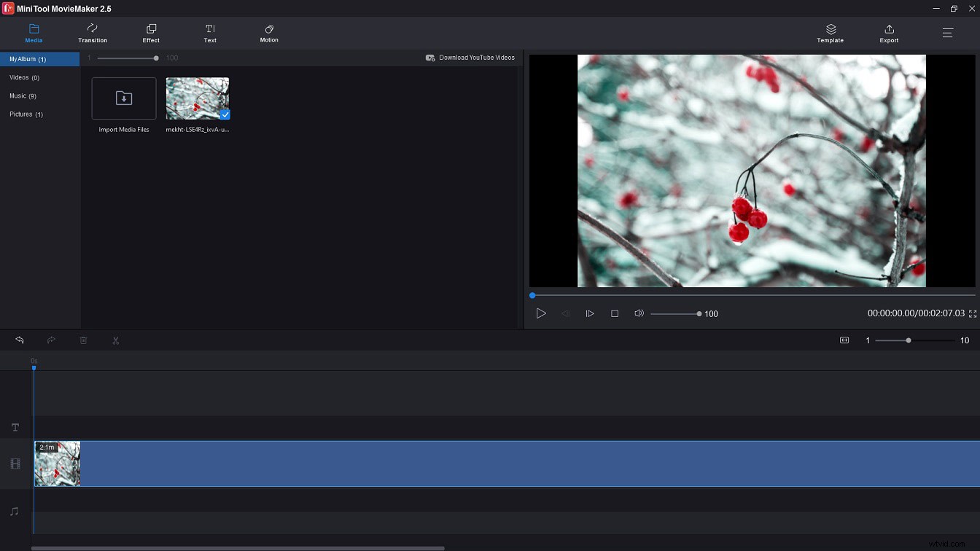Open the hamburger menu at top right

pos(947,33)
